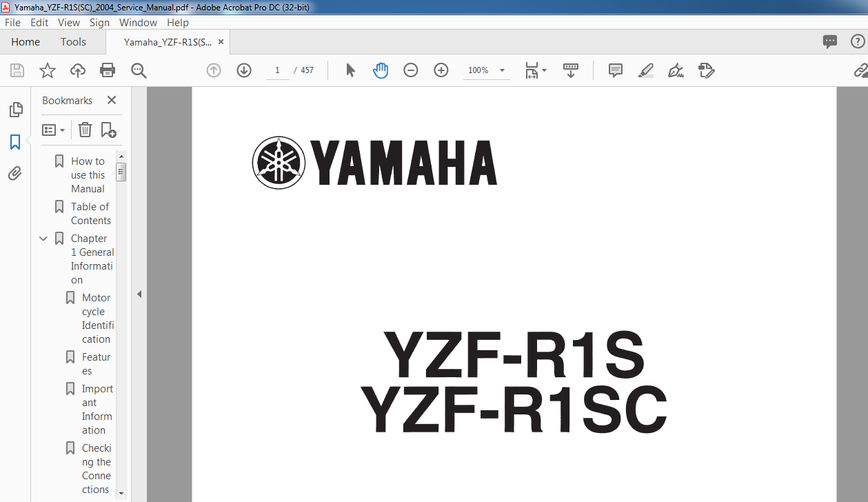Screen dimensions: 868x502
Task: Click the upload to cloud icon
Action: 78,70
